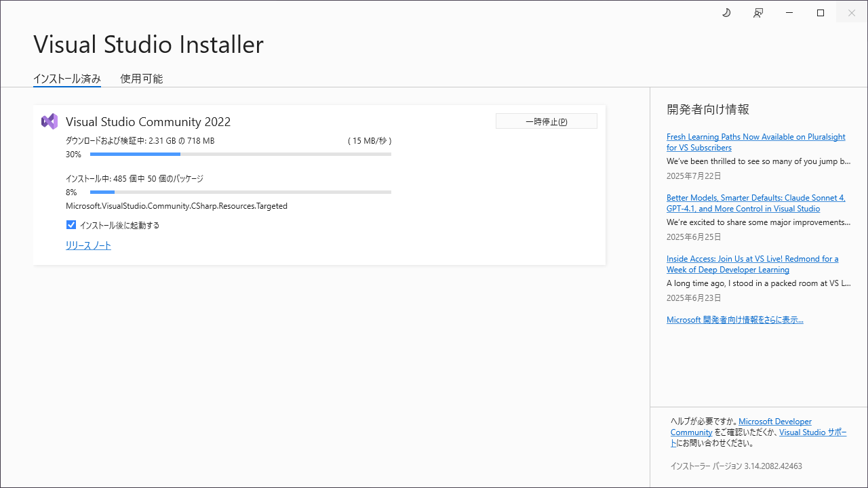868x488 pixels.
Task: Click the We've been thrilled summary text
Action: pyautogui.click(x=758, y=161)
